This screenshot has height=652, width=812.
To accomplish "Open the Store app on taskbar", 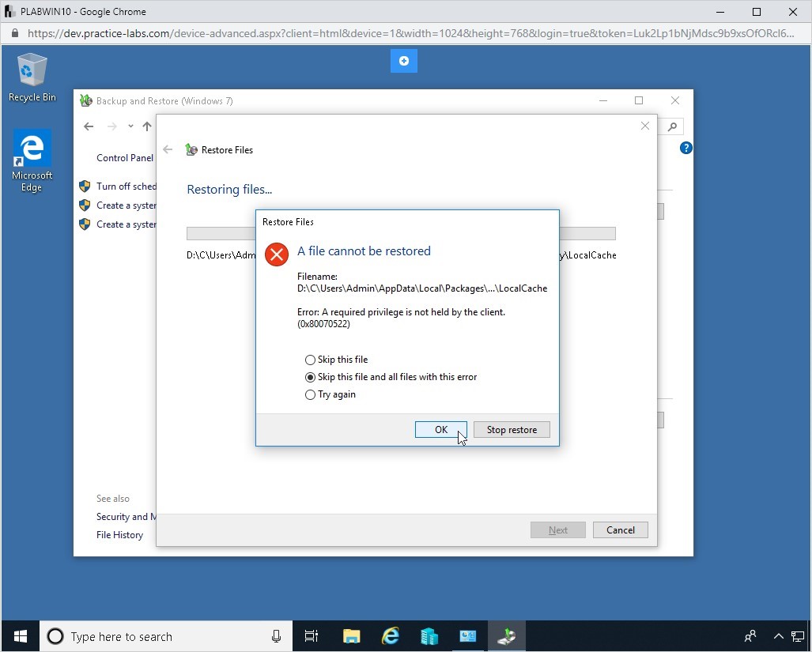I will pyautogui.click(x=429, y=636).
